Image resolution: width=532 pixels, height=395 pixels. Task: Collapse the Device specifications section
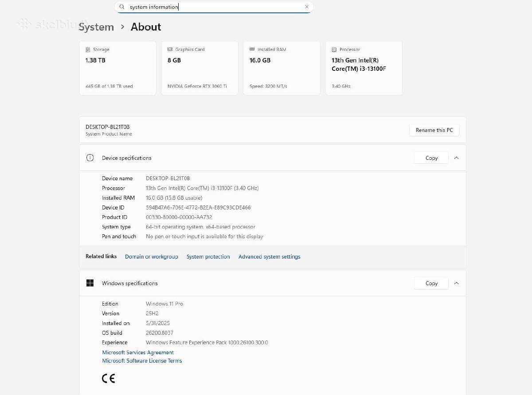click(456, 158)
